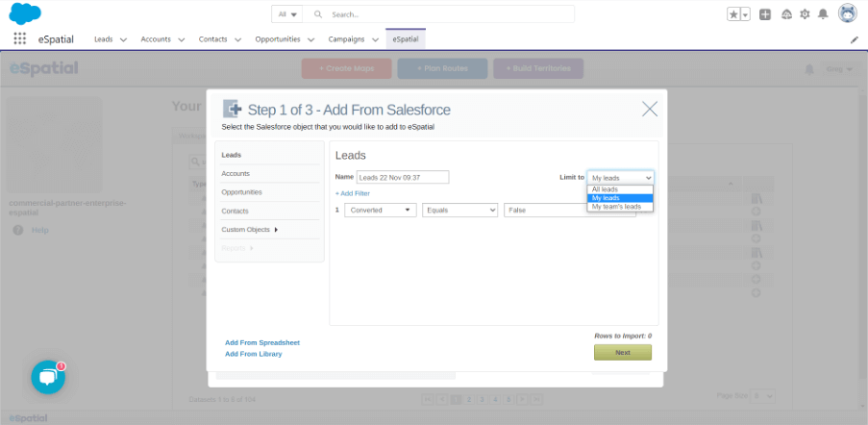
Task: Expand the Contacts tab chevron
Action: coord(237,39)
